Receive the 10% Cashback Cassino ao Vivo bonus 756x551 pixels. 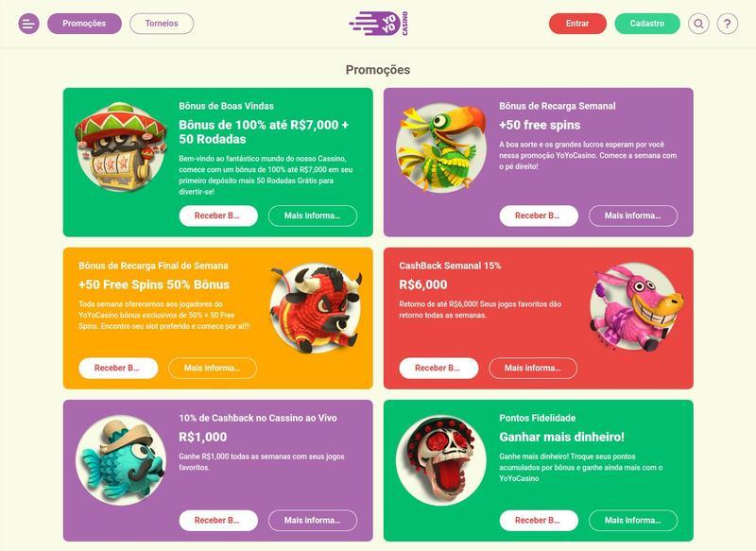pos(218,520)
